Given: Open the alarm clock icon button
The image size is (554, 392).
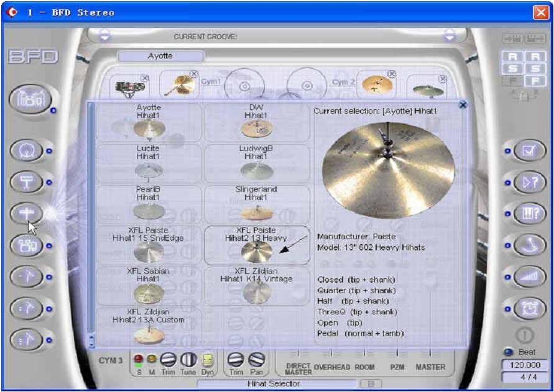Looking at the screenshot, I should coord(530,306).
